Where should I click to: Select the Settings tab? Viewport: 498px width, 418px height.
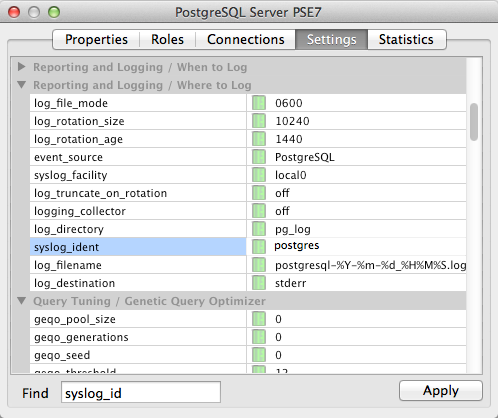332,39
